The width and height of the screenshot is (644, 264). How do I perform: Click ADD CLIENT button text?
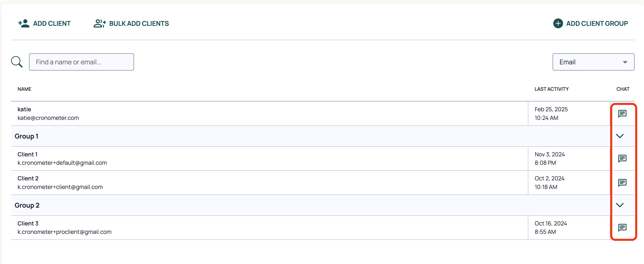[52, 23]
